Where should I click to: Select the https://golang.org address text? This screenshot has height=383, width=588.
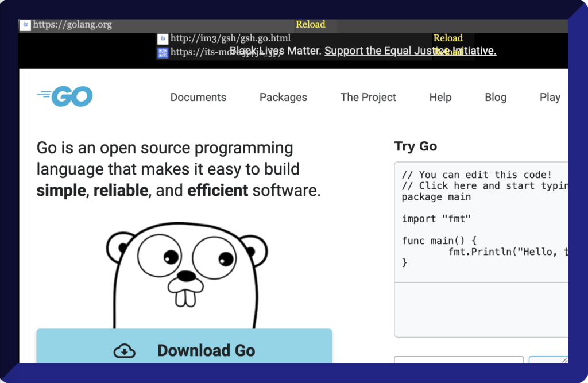[72, 25]
